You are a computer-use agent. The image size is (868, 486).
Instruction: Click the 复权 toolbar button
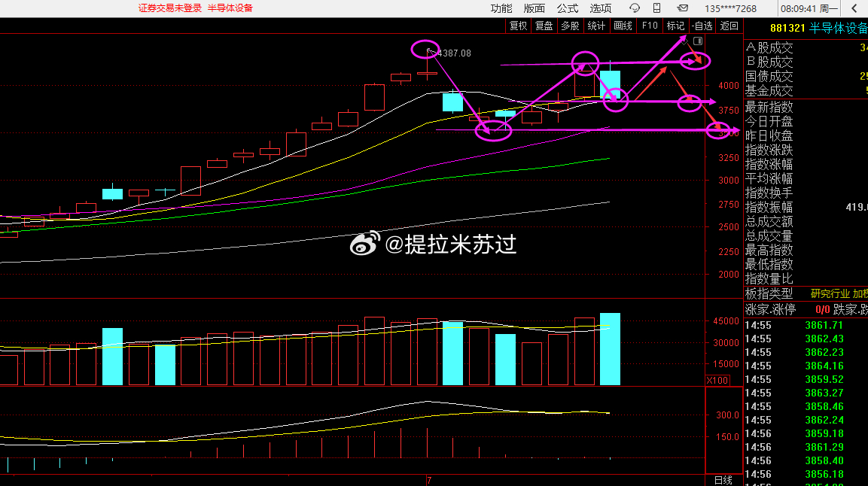point(518,26)
